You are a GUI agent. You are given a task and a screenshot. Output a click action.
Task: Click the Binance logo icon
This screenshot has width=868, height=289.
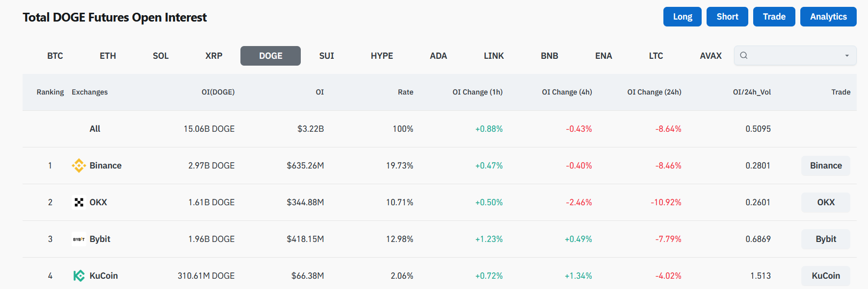[79, 166]
